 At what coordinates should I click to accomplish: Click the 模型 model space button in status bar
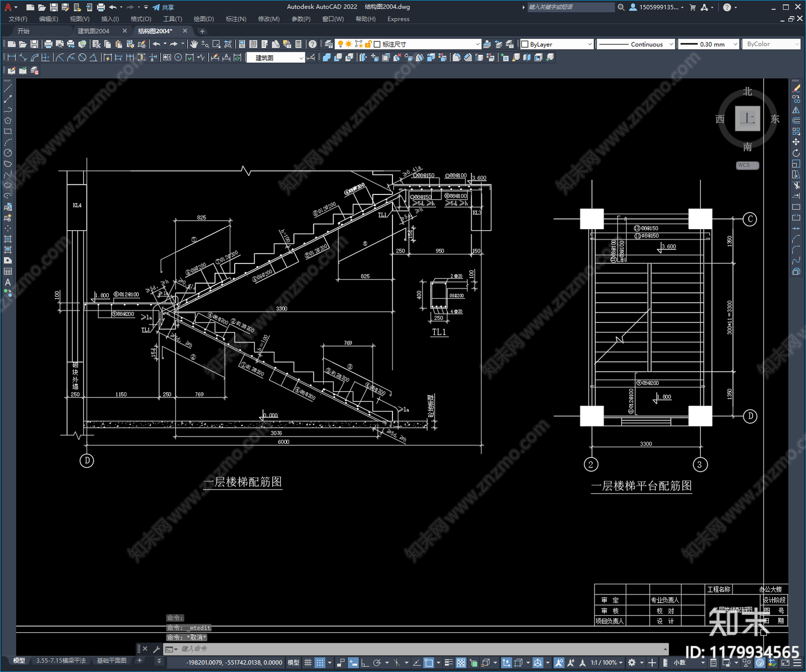293,662
